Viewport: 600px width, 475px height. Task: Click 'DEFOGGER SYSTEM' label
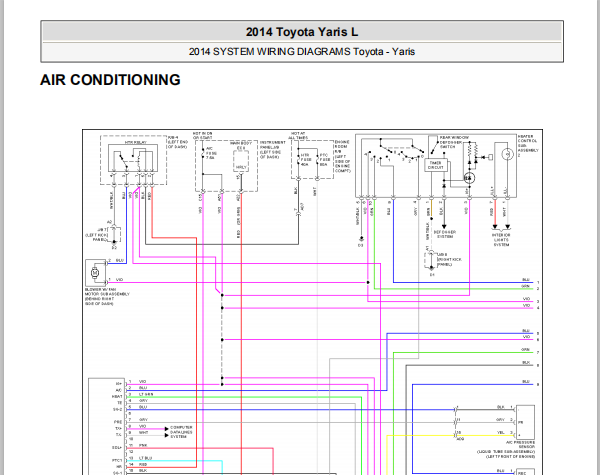point(445,234)
